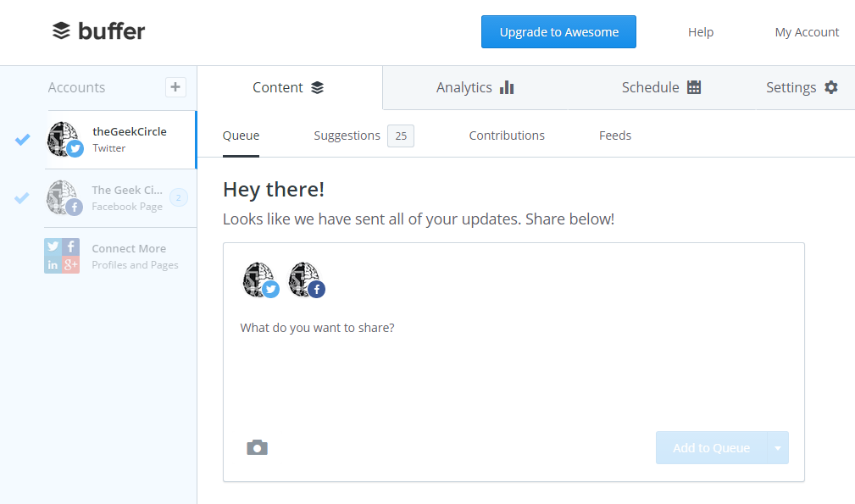Select the Queue sub-tab

tap(241, 136)
